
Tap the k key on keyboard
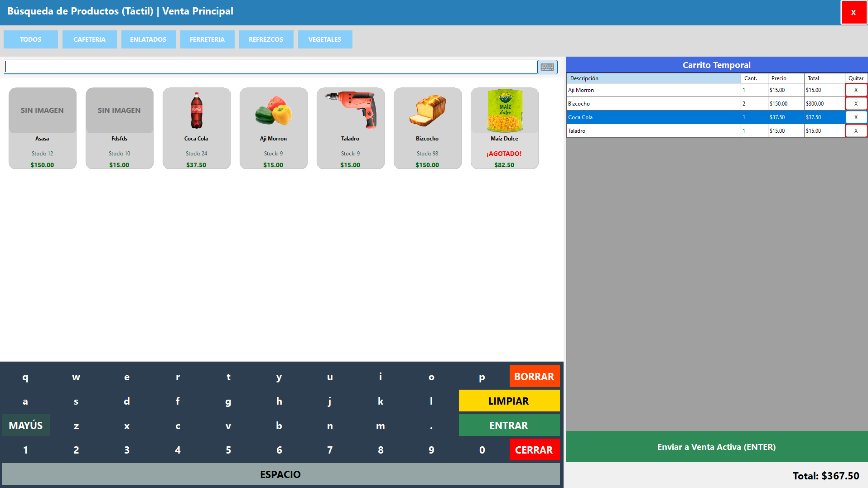(x=381, y=401)
